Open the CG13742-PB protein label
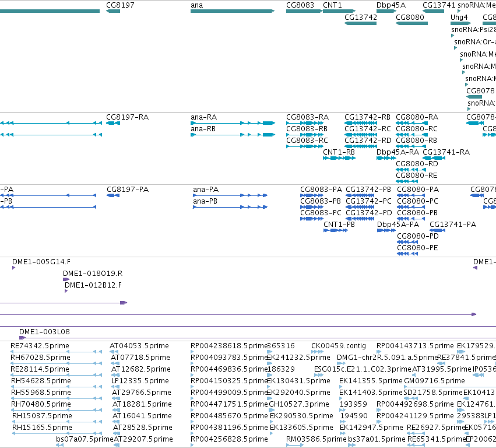The height and width of the screenshot is (448, 496). (x=368, y=190)
